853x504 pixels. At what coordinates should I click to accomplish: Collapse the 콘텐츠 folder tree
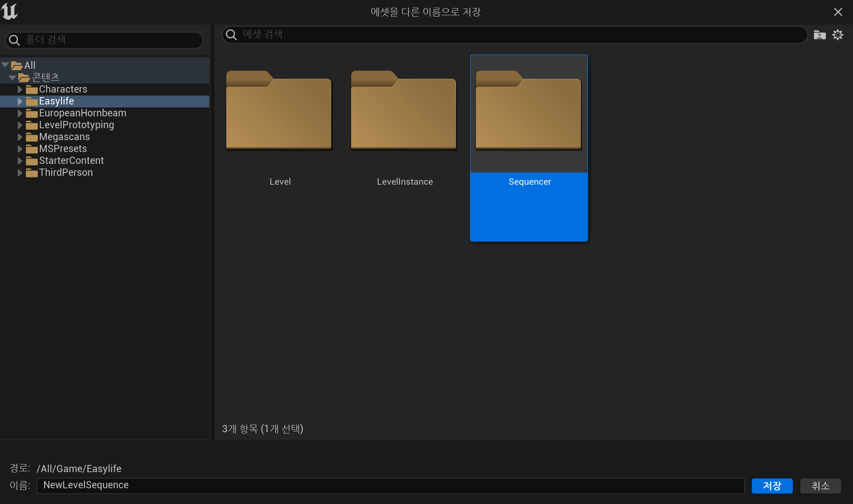pos(12,77)
